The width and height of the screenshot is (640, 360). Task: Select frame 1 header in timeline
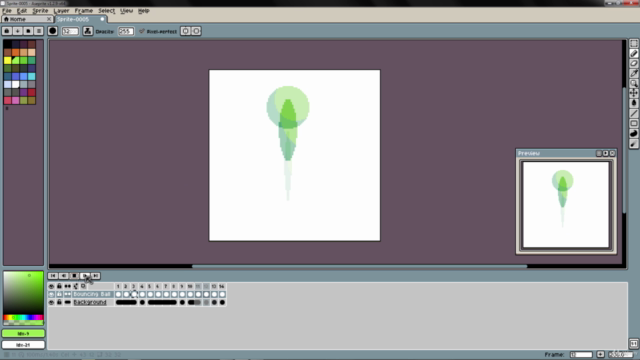point(118,287)
